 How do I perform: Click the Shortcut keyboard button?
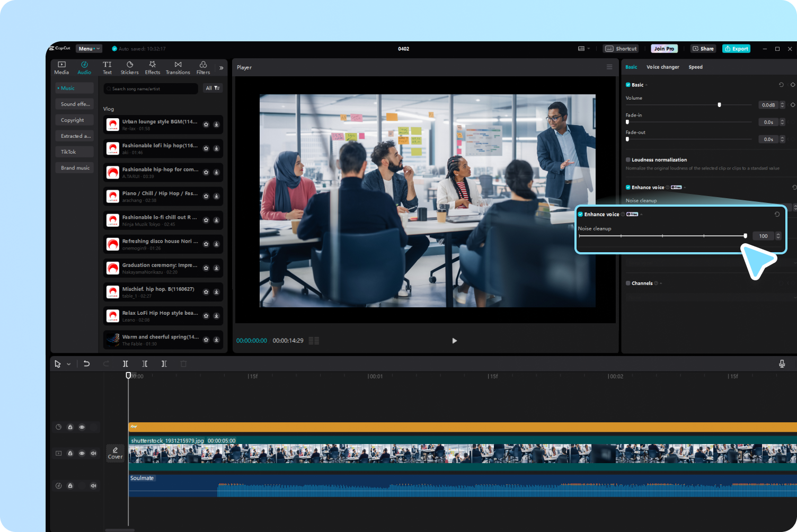(x=621, y=49)
